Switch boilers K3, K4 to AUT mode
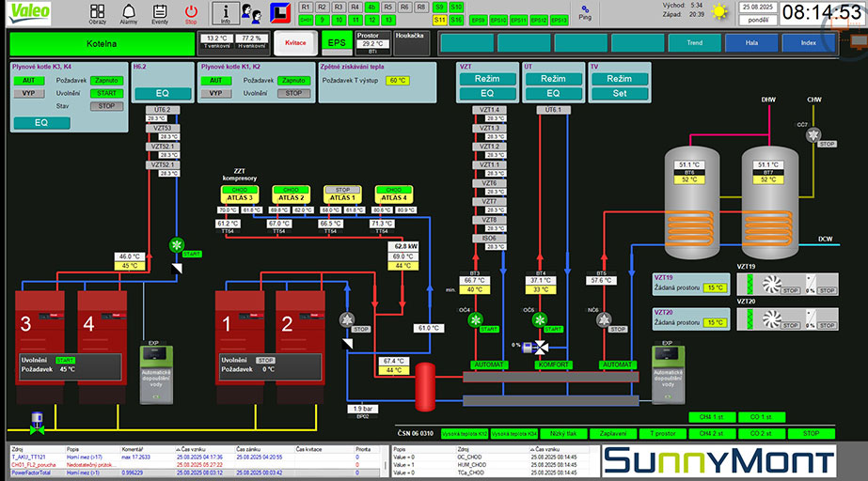The image size is (868, 481). click(x=29, y=81)
